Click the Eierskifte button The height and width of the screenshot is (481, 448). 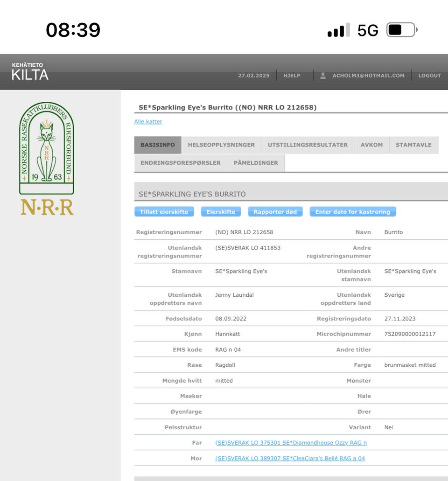[x=221, y=212]
